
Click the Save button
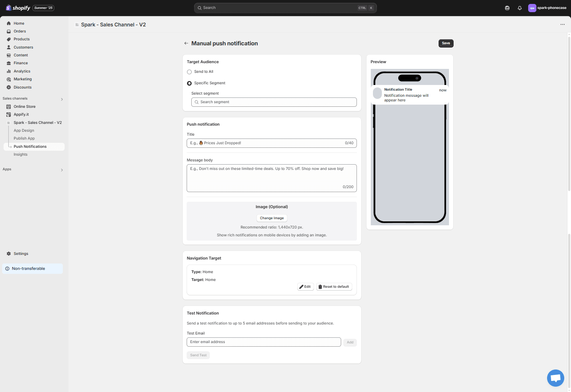(x=446, y=43)
